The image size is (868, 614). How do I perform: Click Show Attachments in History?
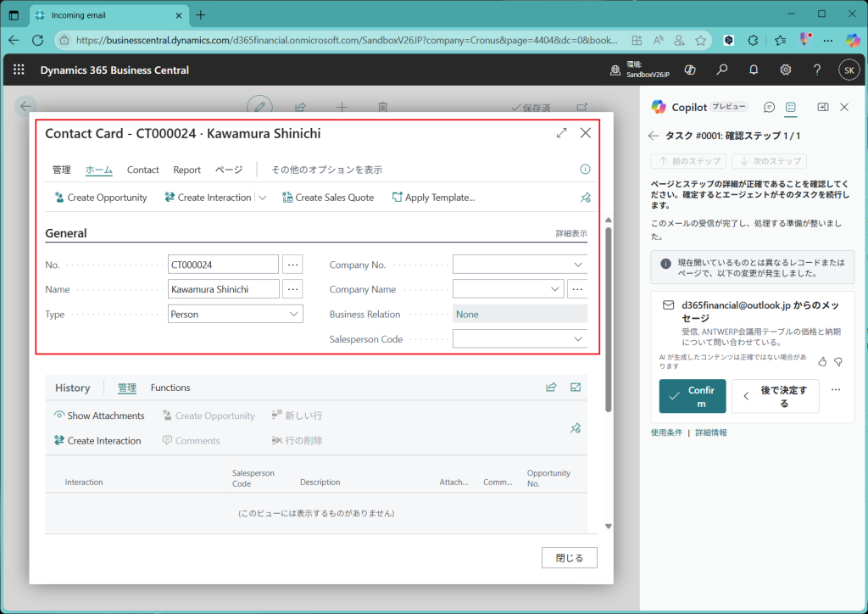99,416
